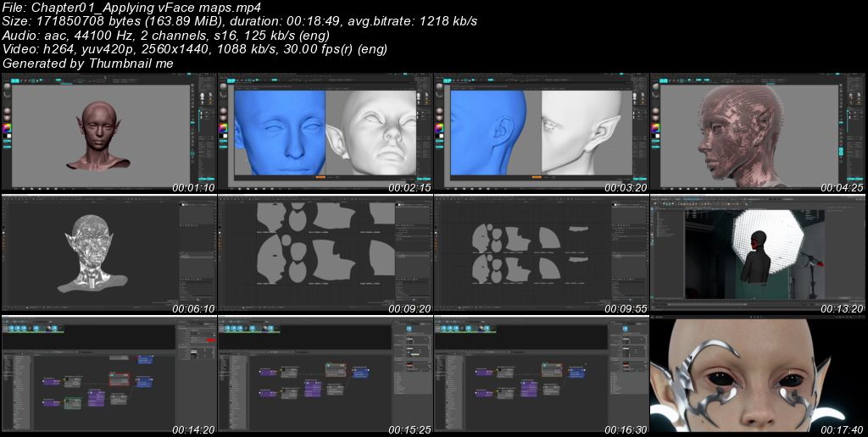Click the Audio line showing aac 44100 Hz
This screenshot has height=437, width=868.
[166, 36]
